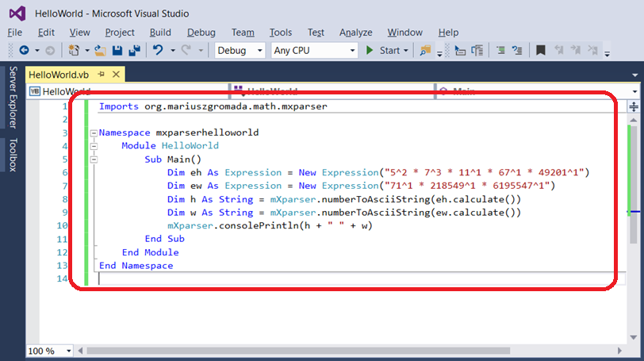Screen dimensions: 644x361
Task: Open the Start button dropdown arrow
Action: (406, 51)
